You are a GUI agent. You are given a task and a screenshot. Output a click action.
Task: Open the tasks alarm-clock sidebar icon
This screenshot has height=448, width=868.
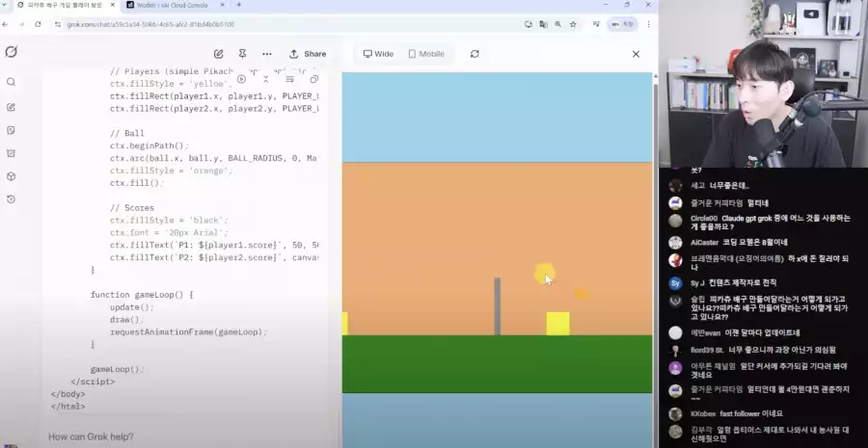pos(11,153)
